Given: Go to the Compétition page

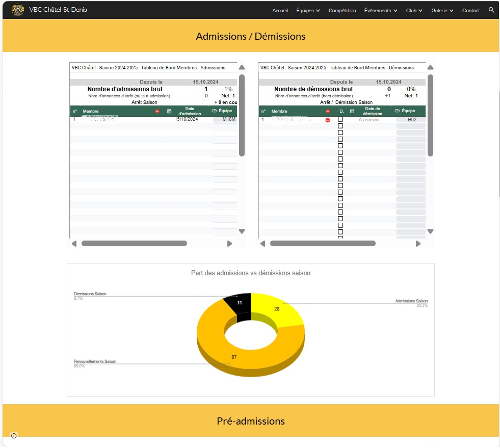Looking at the screenshot, I should [x=342, y=11].
